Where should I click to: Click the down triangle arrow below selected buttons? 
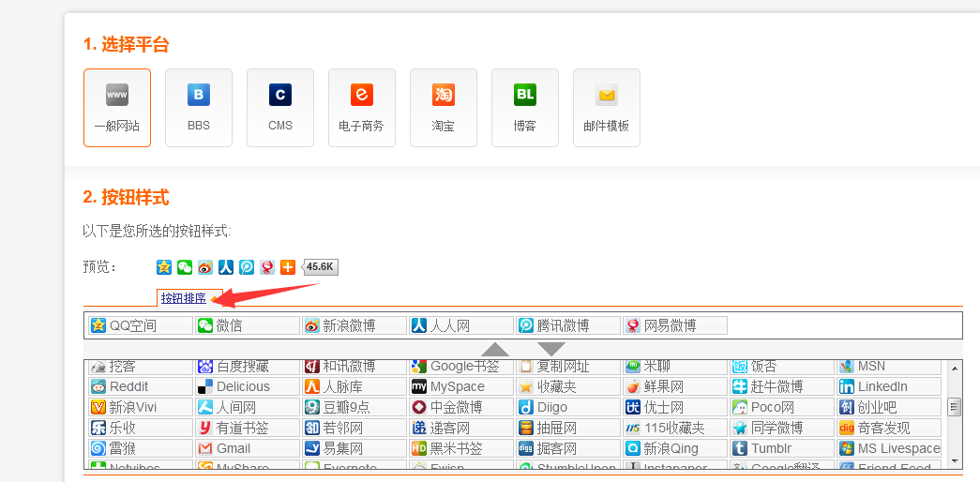pyautogui.click(x=550, y=349)
